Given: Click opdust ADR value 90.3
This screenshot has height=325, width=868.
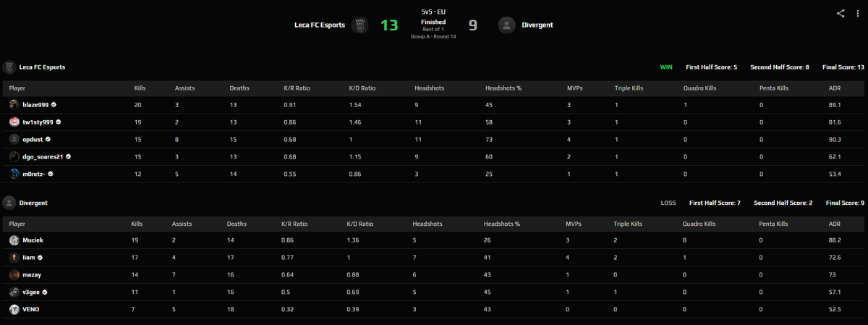Looking at the screenshot, I should (x=835, y=139).
